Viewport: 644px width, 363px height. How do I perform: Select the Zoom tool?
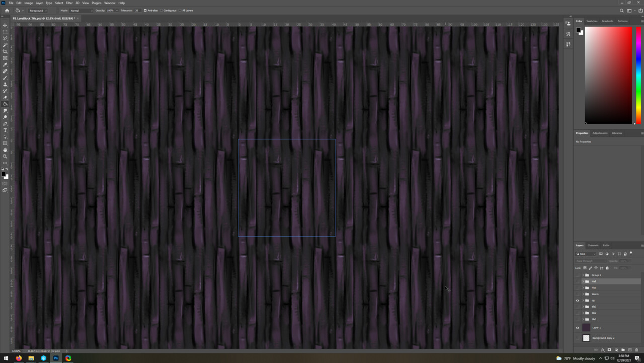click(5, 157)
